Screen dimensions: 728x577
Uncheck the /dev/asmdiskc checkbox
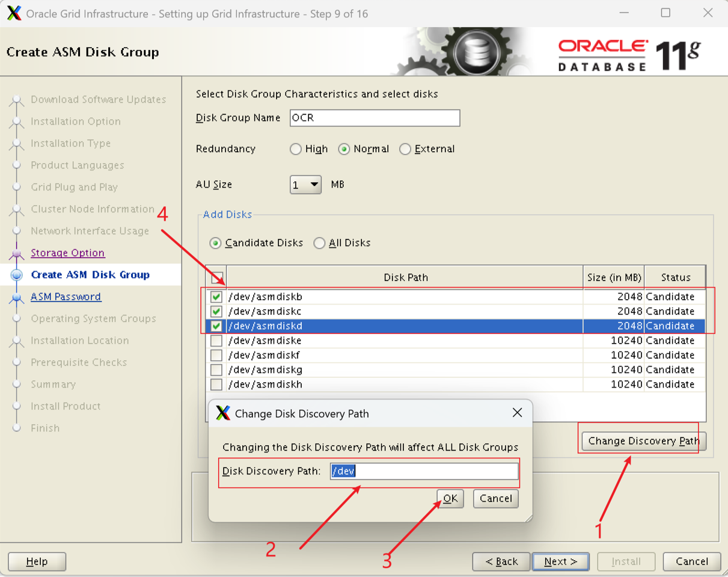point(216,311)
